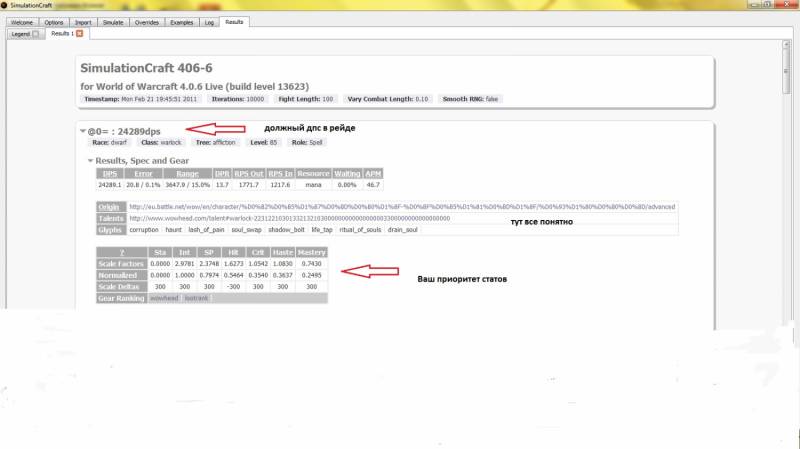The image size is (800, 449).
Task: Open the wowhead Talents link
Action: [290, 218]
